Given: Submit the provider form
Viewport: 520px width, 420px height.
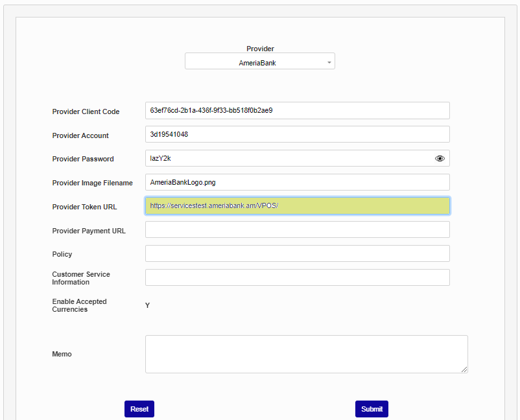Looking at the screenshot, I should pos(372,409).
